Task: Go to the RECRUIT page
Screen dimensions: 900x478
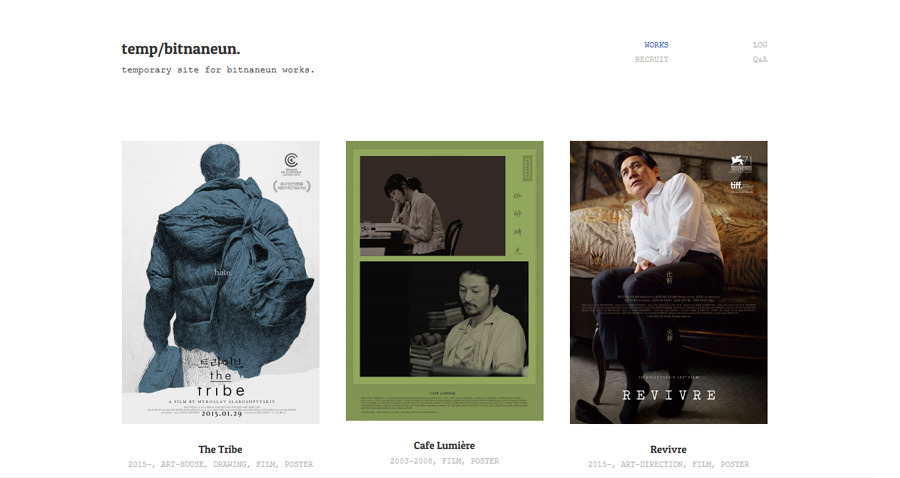Action: pos(651,59)
